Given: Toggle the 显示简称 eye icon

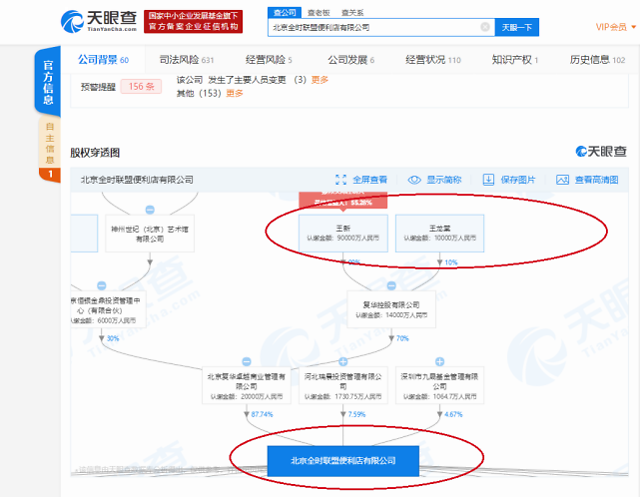Looking at the screenshot, I should [414, 180].
